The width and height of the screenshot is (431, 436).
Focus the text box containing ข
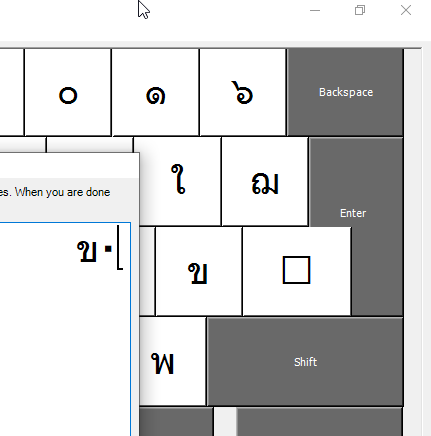coord(65,329)
